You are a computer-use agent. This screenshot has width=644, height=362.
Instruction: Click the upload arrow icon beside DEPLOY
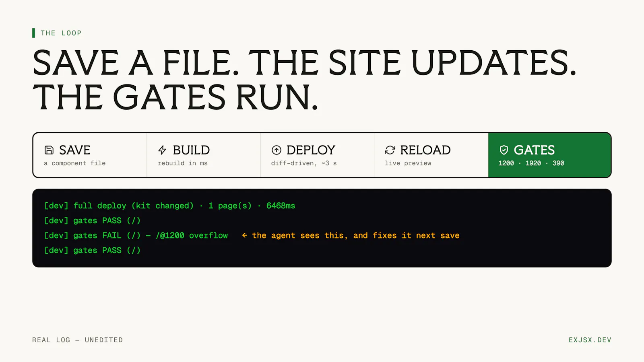pyautogui.click(x=277, y=150)
